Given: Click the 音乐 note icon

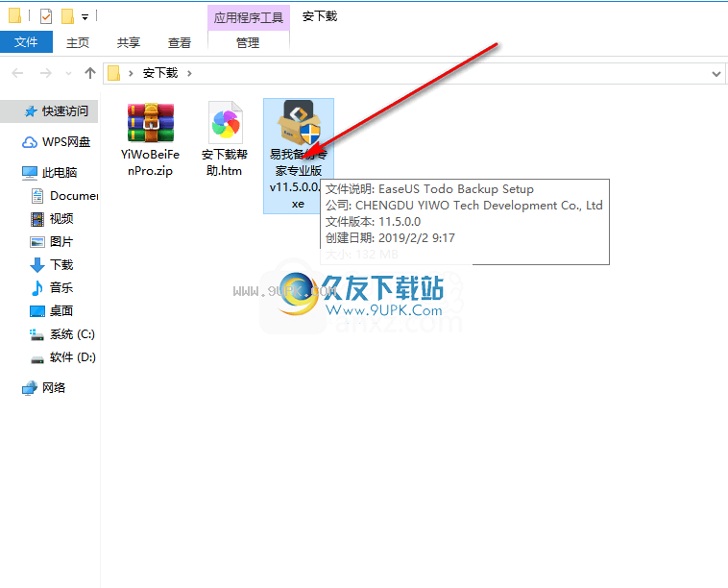Looking at the screenshot, I should point(37,288).
